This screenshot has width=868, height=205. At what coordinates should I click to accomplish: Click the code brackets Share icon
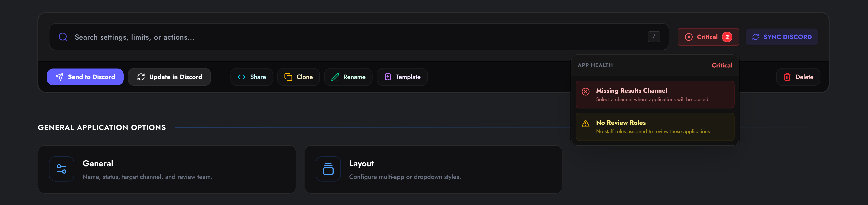[x=241, y=77]
